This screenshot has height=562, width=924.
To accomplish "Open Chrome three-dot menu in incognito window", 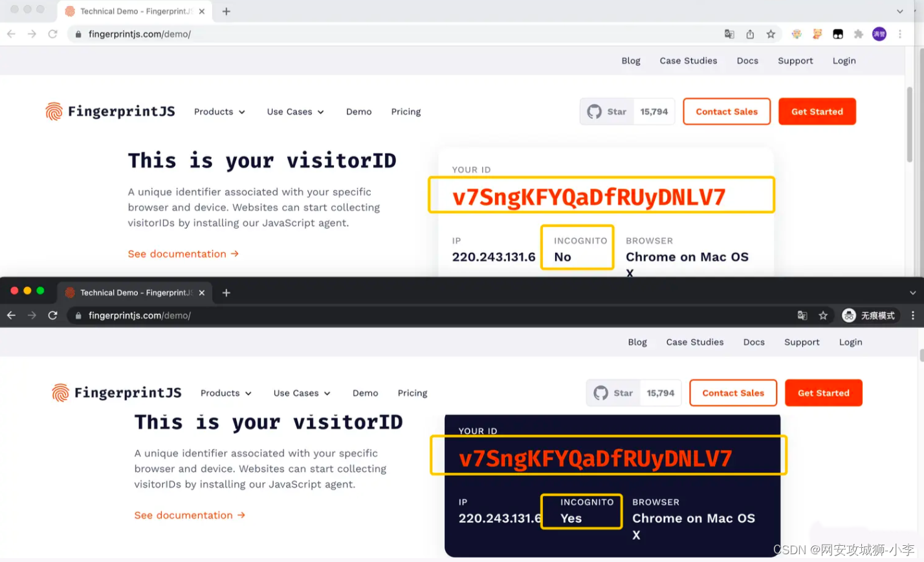I will (913, 316).
